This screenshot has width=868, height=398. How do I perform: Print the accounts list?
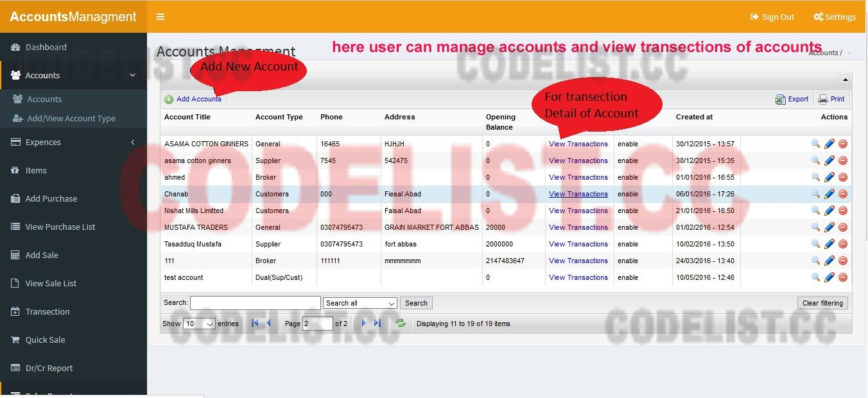point(831,99)
